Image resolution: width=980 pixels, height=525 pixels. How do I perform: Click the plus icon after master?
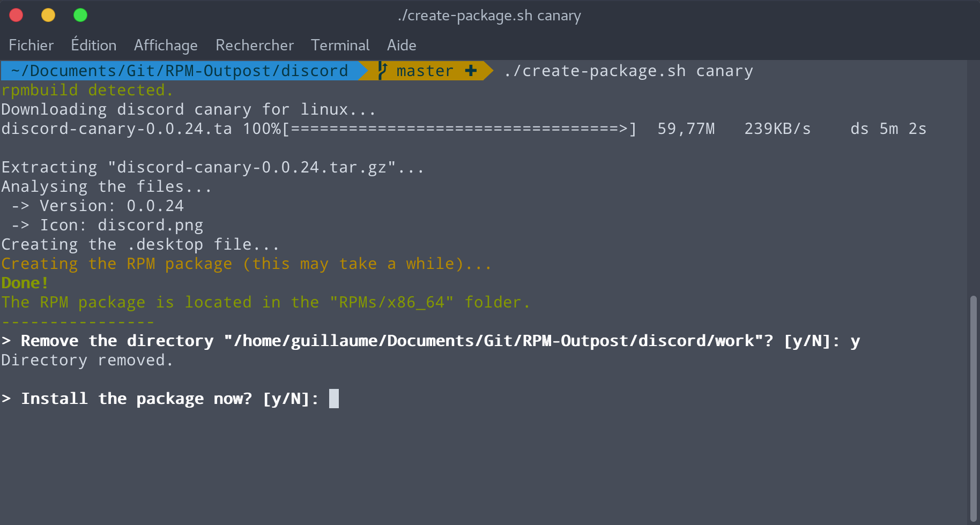[471, 71]
